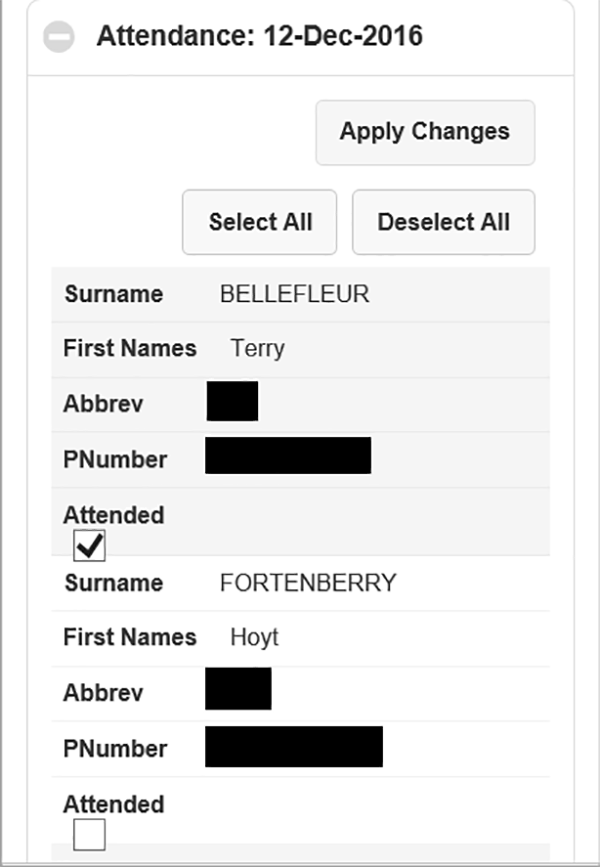Click the Attendance: 12-Dec-2016 header title
Viewport: 600px width, 867px height.
[x=259, y=36]
